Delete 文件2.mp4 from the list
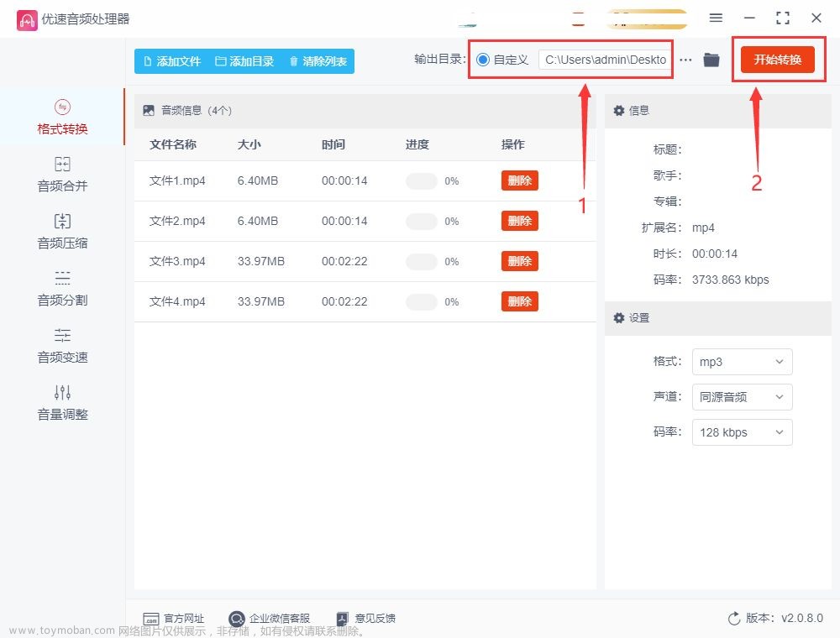The height and width of the screenshot is (638, 840). coord(520,221)
